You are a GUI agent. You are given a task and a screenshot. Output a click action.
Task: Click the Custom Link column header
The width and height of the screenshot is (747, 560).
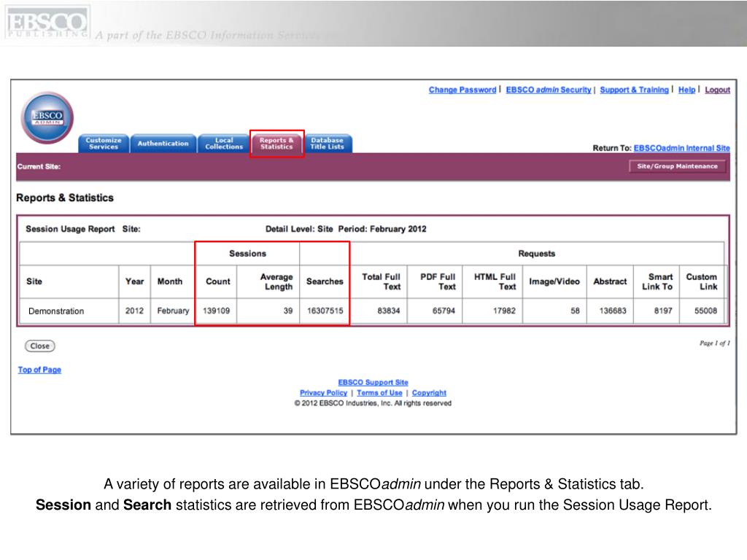click(701, 281)
